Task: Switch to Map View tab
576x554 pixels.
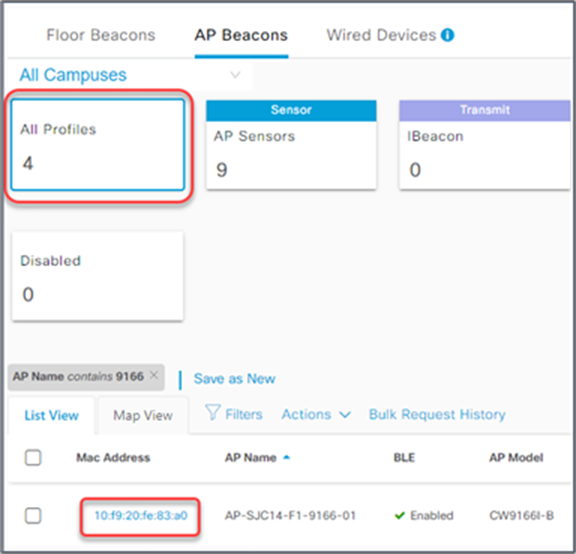Action: [143, 416]
